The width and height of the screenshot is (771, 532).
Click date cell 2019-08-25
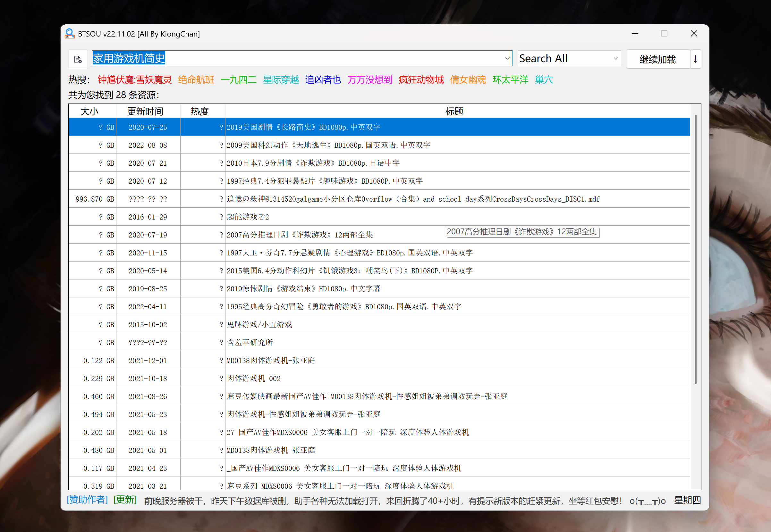[x=148, y=289]
